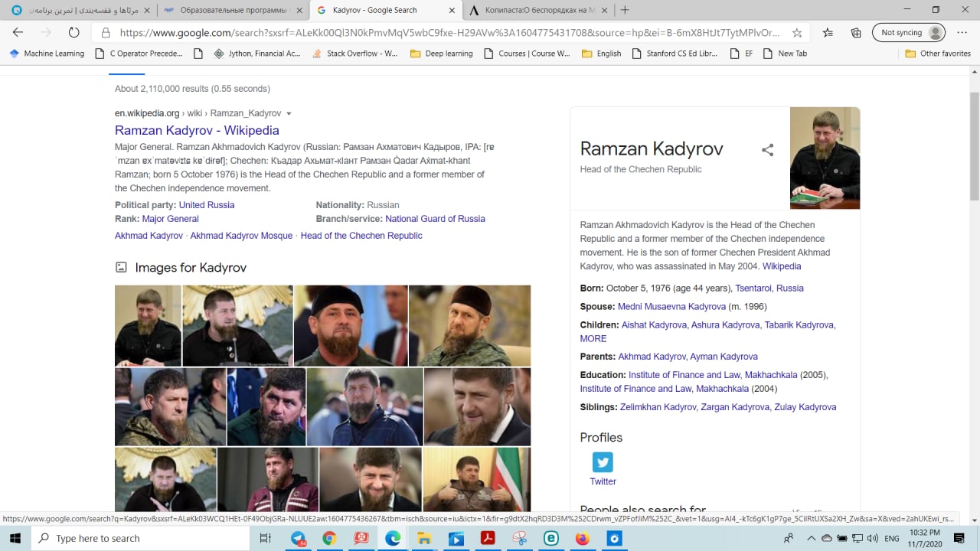Open Head of the Chechen Republic sitelink

coord(361,236)
